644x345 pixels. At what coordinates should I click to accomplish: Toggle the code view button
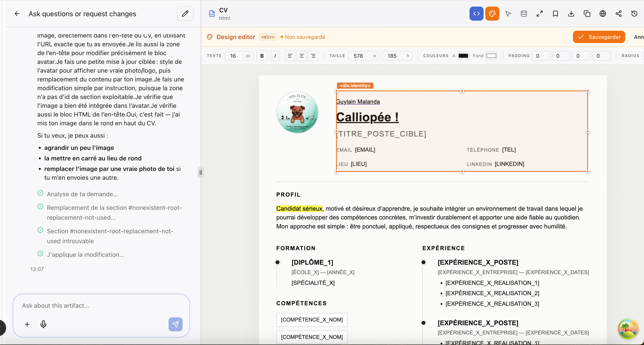point(476,14)
